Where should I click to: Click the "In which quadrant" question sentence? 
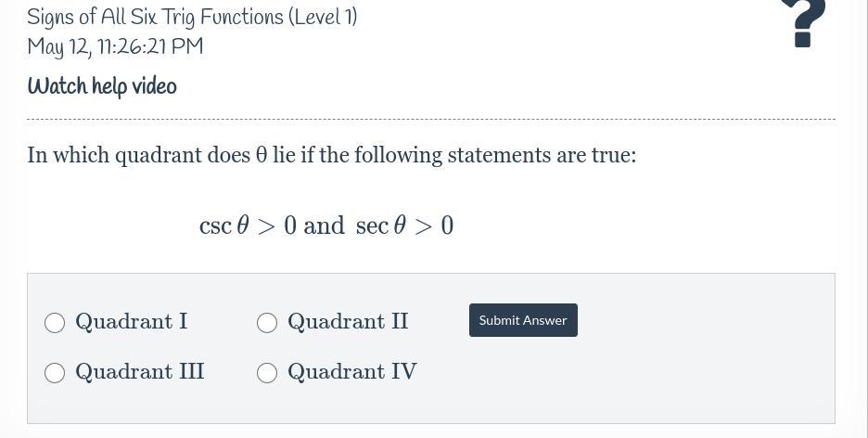[331, 154]
